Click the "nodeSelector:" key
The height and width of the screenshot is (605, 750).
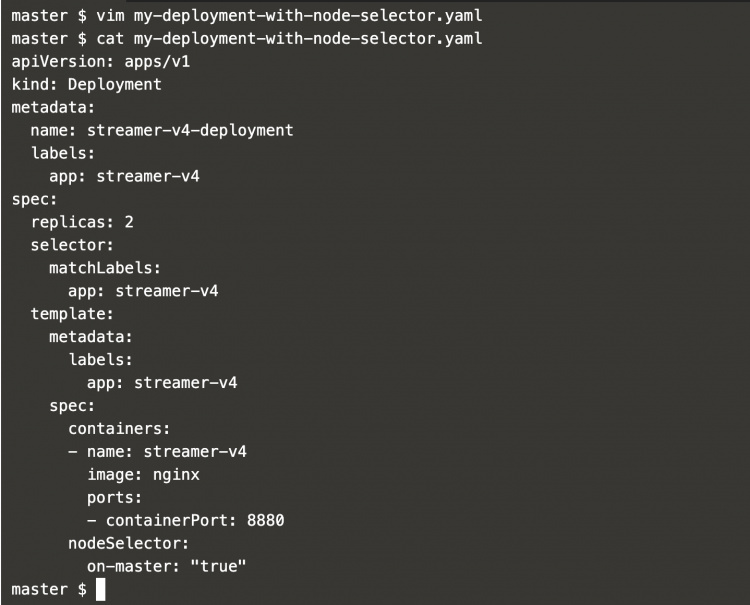click(128, 543)
